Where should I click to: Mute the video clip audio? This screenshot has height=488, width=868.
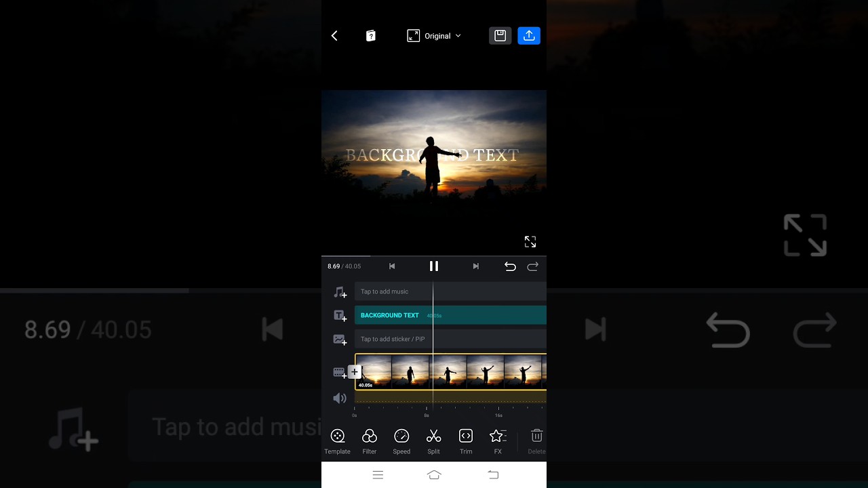click(x=340, y=399)
